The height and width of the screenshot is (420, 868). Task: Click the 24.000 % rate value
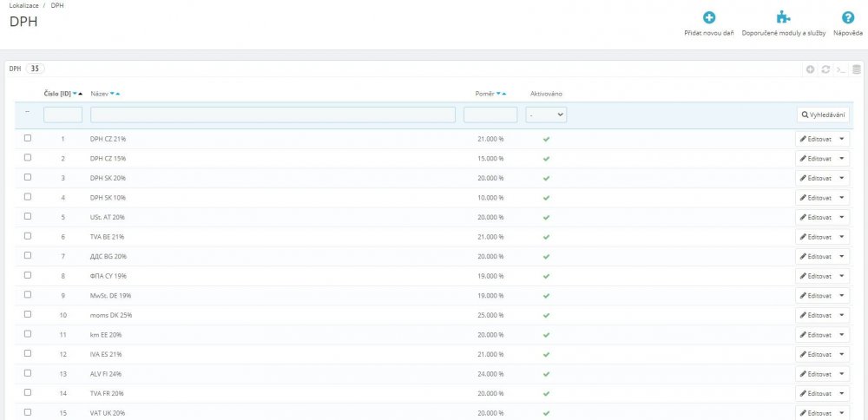pyautogui.click(x=490, y=374)
